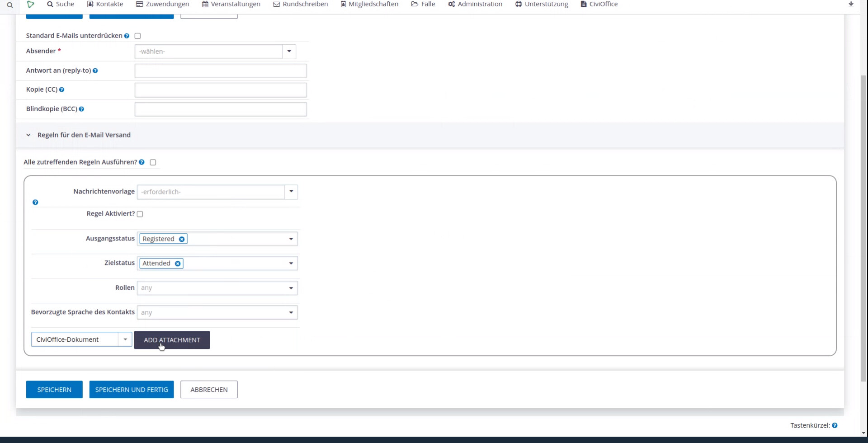Click the help icon beside the rule block

[35, 203]
